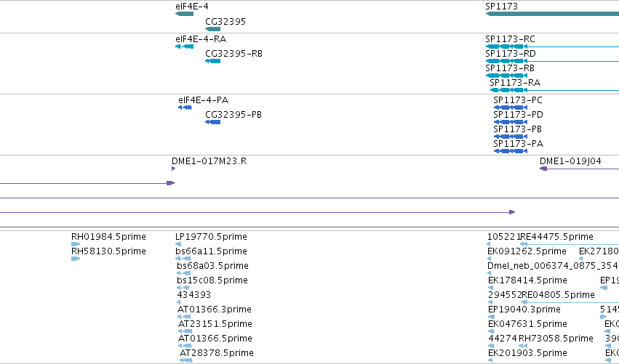This screenshot has width=619, height=364.
Task: Select the SP1173-PD protein glyph
Action: tap(511, 122)
